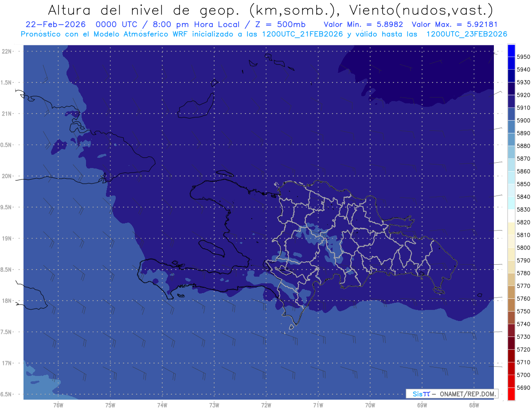The image size is (532, 411).
Task: Click the date text '22-Feb-2026'
Action: (55, 25)
